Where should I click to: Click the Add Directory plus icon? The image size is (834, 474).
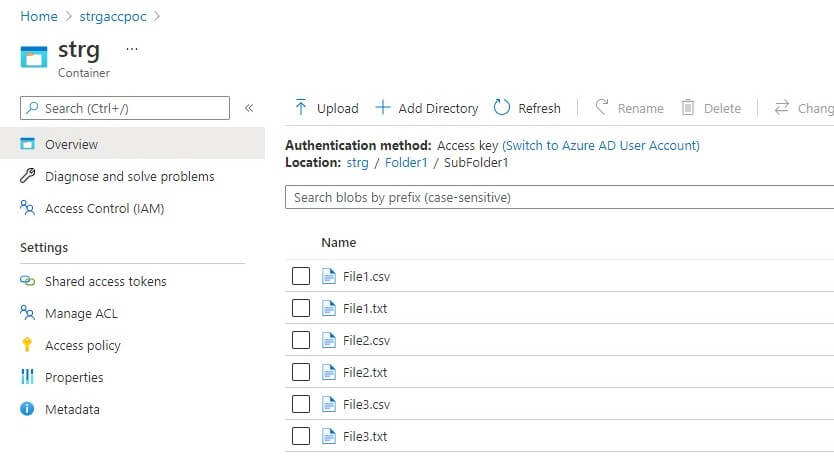382,108
